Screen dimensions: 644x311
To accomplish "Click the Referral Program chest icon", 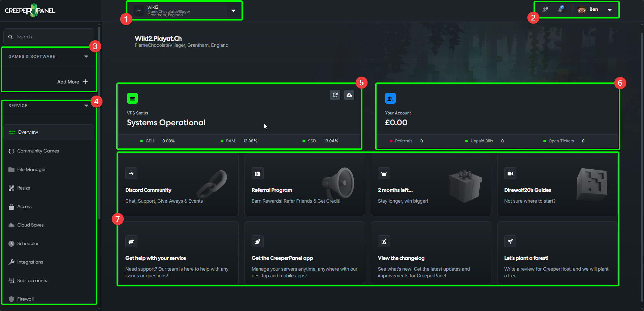I will pyautogui.click(x=258, y=174).
